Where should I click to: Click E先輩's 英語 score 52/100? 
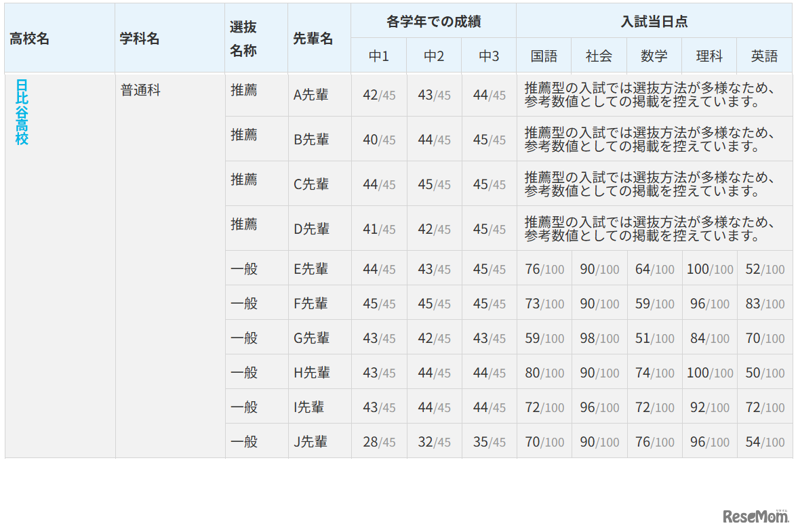pyautogui.click(x=765, y=269)
